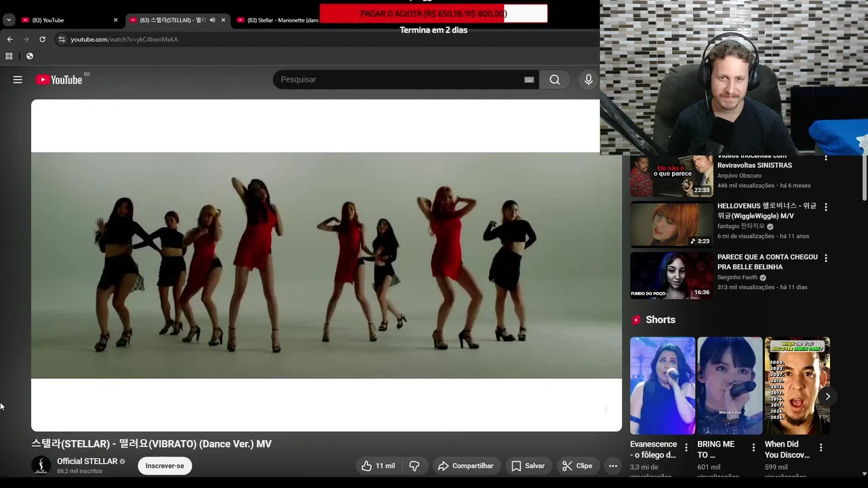Click the Compartilhar share button
Viewport: 868px width, 488px height.
[466, 466]
